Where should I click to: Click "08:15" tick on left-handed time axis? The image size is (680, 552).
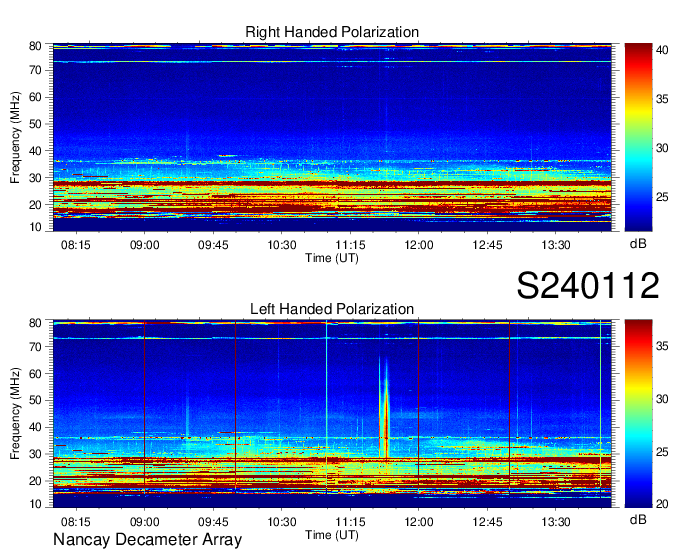76,522
